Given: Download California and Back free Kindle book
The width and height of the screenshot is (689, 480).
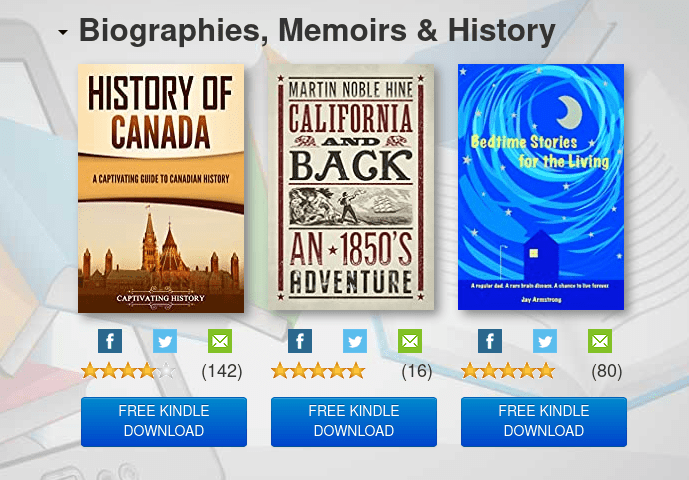Looking at the screenshot, I should click(354, 421).
